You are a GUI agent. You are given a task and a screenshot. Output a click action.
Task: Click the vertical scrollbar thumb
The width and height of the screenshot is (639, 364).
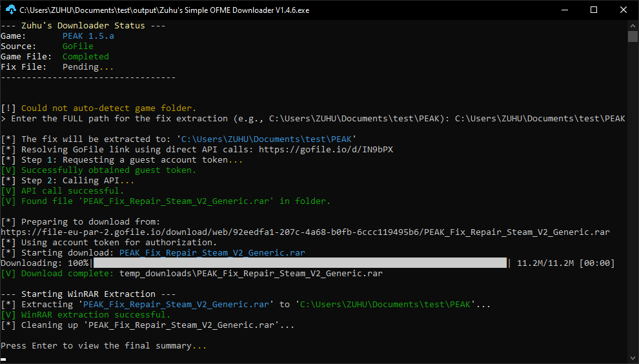(x=633, y=36)
